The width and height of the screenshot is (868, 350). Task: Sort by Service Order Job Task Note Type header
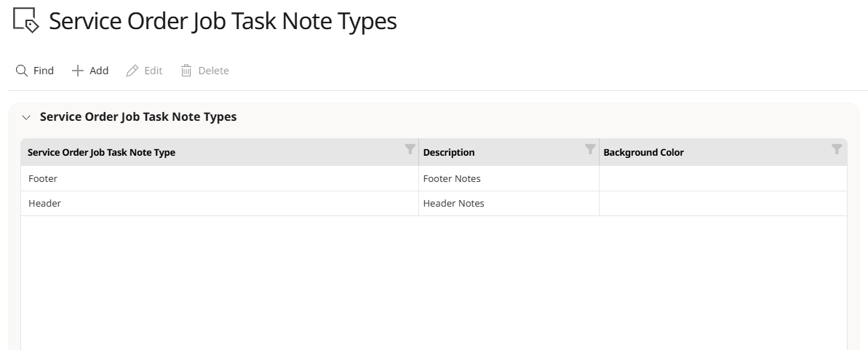tap(101, 152)
